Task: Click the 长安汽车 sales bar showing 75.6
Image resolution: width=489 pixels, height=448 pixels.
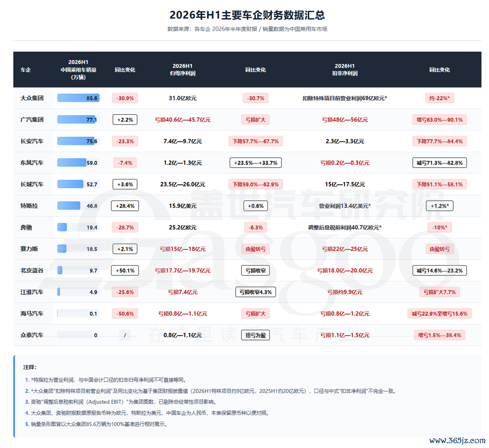Action: [x=78, y=141]
